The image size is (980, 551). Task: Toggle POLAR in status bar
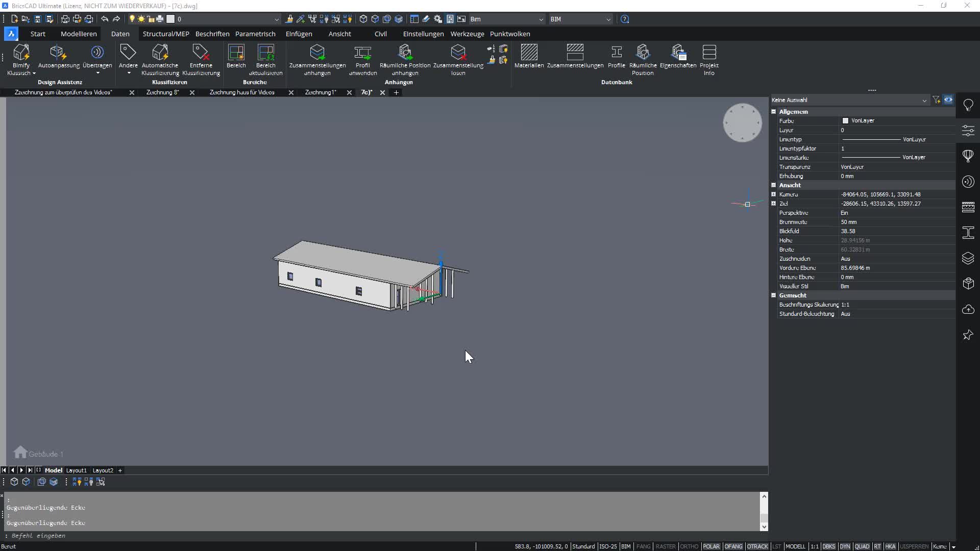711,546
